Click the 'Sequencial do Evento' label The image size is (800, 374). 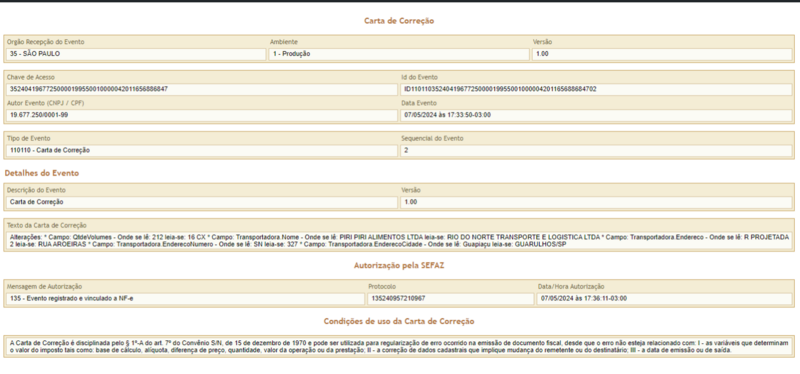click(432, 139)
